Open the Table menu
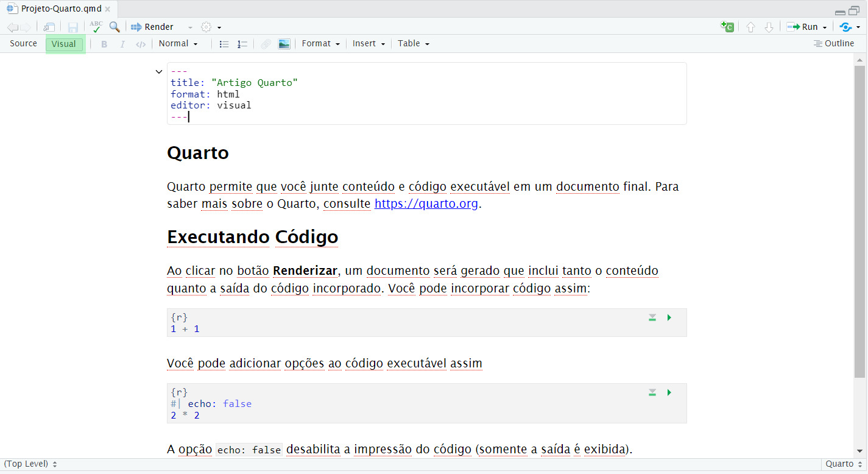This screenshot has width=868, height=474. point(414,43)
